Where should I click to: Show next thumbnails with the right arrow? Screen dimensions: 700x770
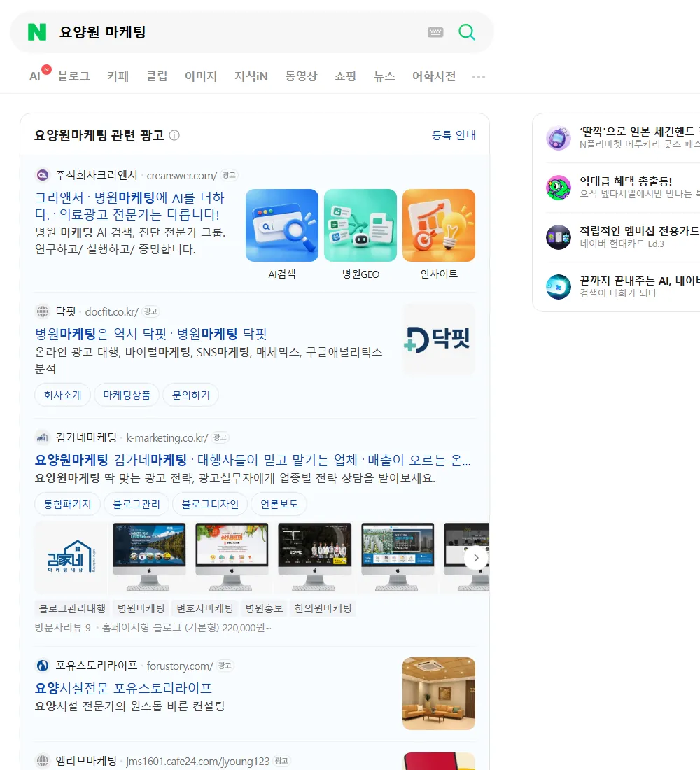tap(476, 558)
